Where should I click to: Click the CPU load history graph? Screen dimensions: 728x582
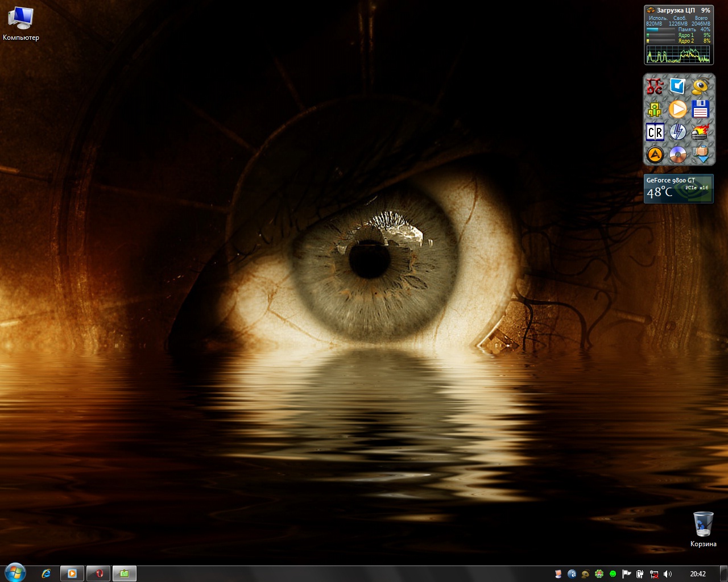pyautogui.click(x=678, y=55)
